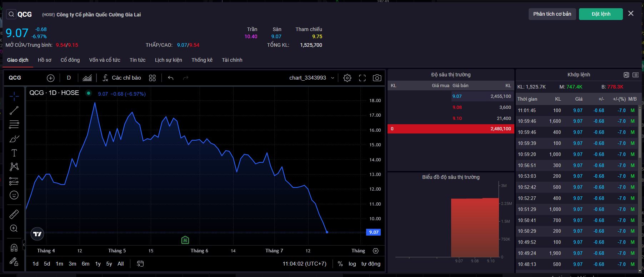The width and height of the screenshot is (644, 277).
Task: Open the time axis settings icon
Action: click(376, 251)
